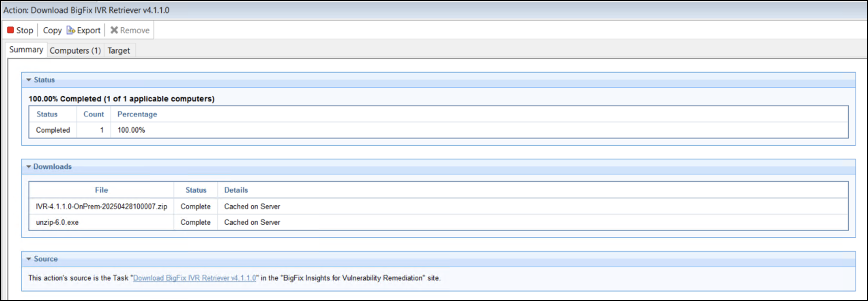The image size is (868, 301).
Task: Select the IVR-4.1.1.0-OnPrem zip file row
Action: coord(101,206)
